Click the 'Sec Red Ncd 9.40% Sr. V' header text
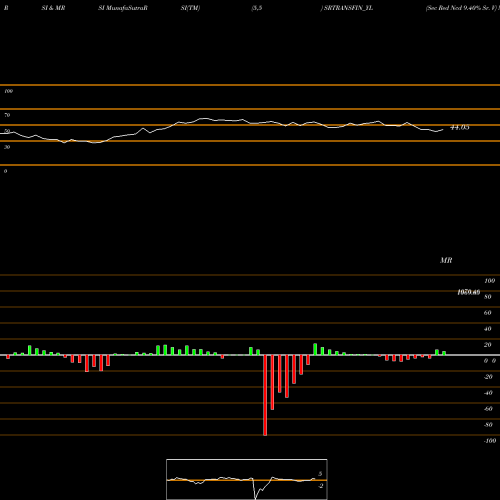Image resolution: width=500 pixels, height=500 pixels. click(462, 8)
